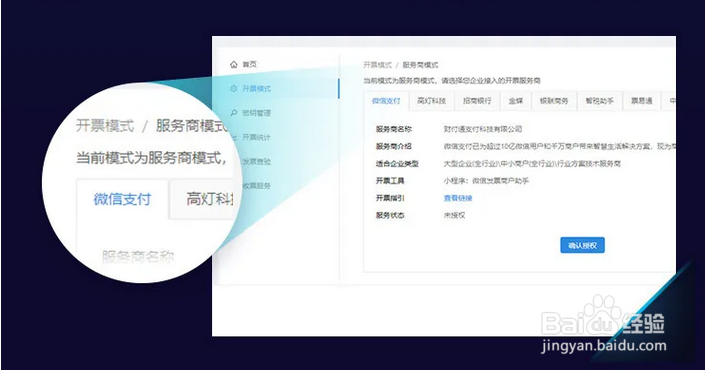The image size is (705, 370).
Task: Open the 收票服务 sidebar item
Action: tap(256, 186)
